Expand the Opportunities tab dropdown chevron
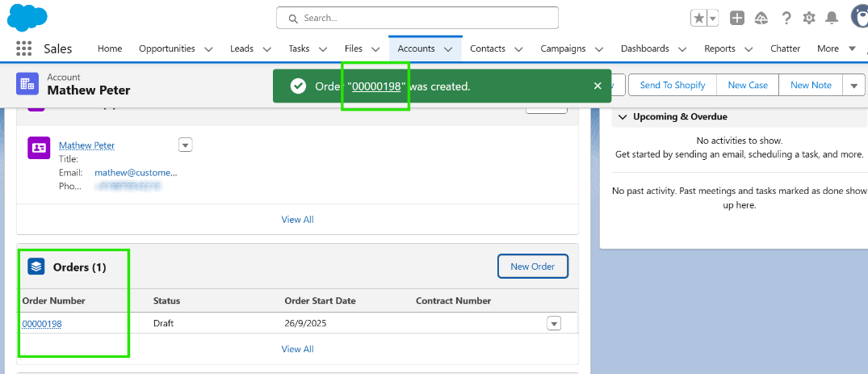 [x=208, y=48]
